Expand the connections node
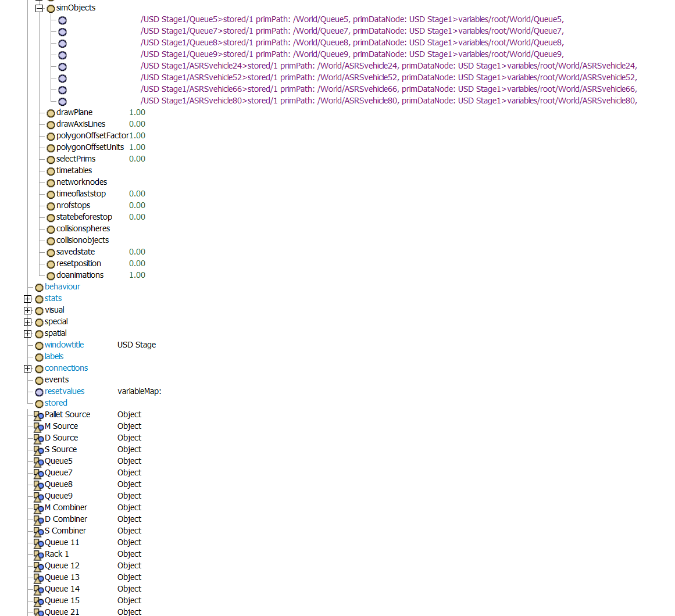This screenshot has width=675, height=616. point(27,368)
